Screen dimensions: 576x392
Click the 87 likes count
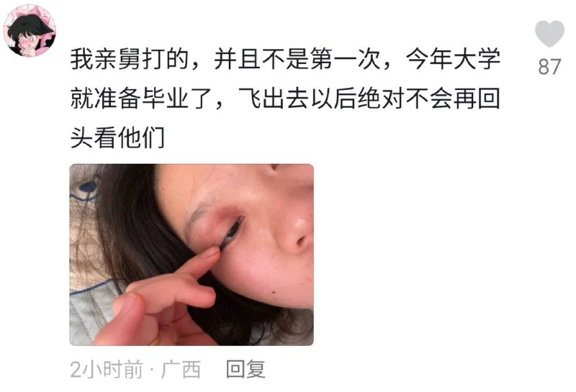coord(549,67)
